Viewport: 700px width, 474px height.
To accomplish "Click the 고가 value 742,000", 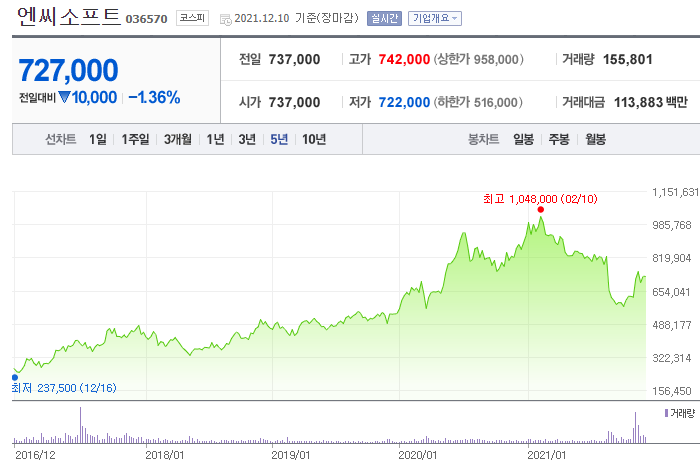I will tap(404, 59).
